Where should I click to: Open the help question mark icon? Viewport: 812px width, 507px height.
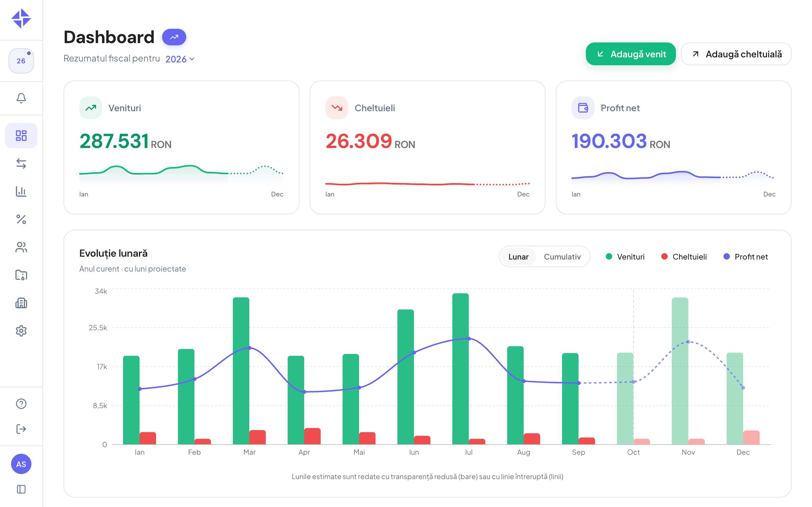[21, 404]
